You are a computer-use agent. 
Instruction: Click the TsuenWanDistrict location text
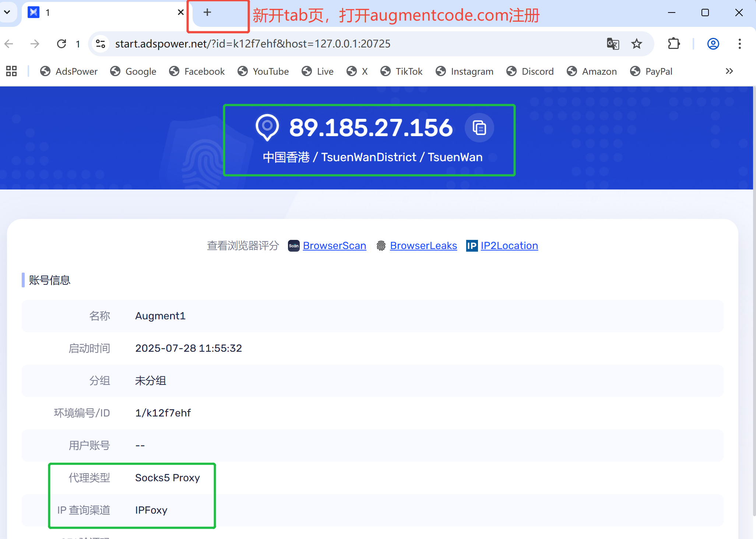[x=369, y=157]
